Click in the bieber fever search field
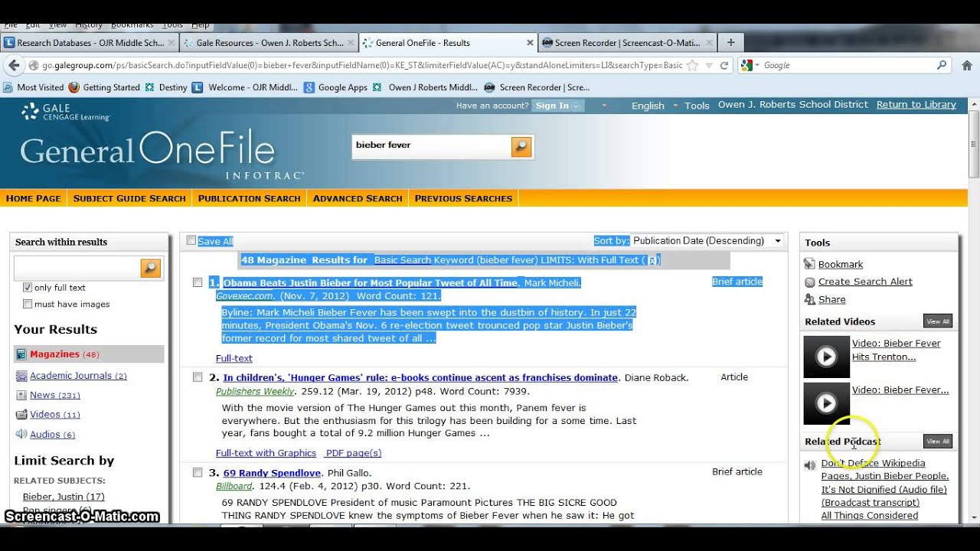The width and height of the screenshot is (980, 551). click(x=431, y=145)
